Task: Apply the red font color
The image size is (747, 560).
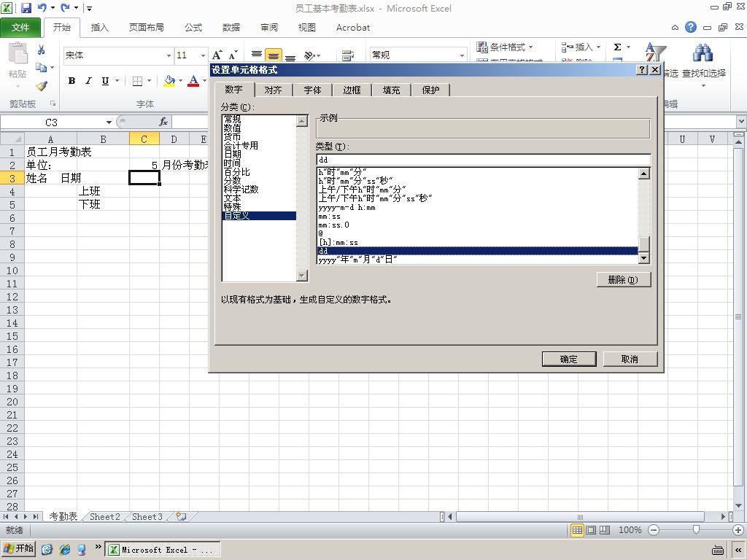Action: [x=193, y=81]
